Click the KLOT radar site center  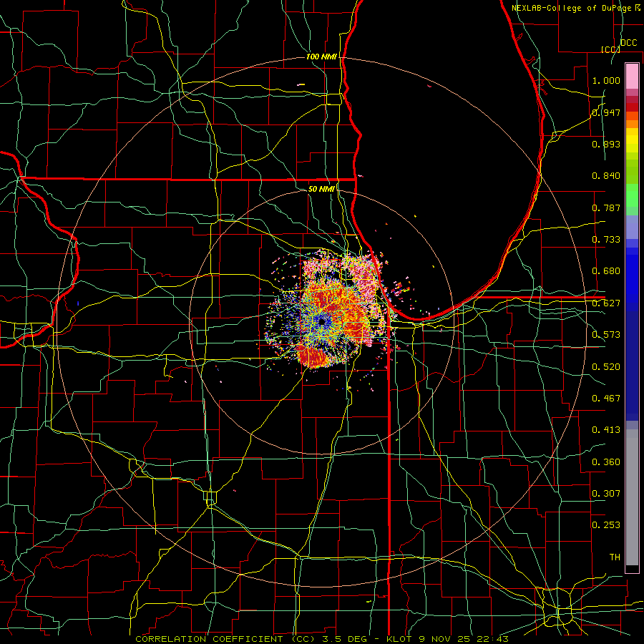pyautogui.click(x=321, y=323)
